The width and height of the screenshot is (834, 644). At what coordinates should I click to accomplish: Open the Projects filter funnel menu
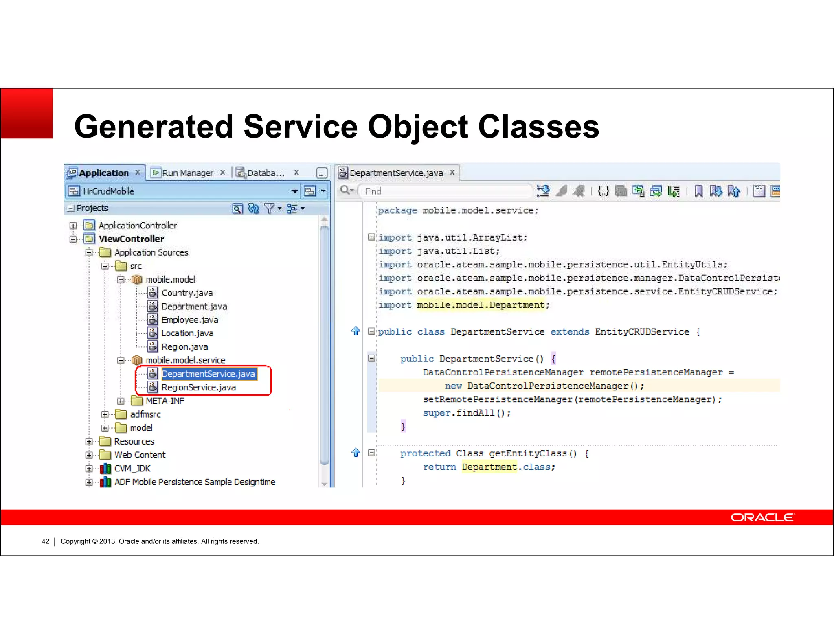point(272,208)
